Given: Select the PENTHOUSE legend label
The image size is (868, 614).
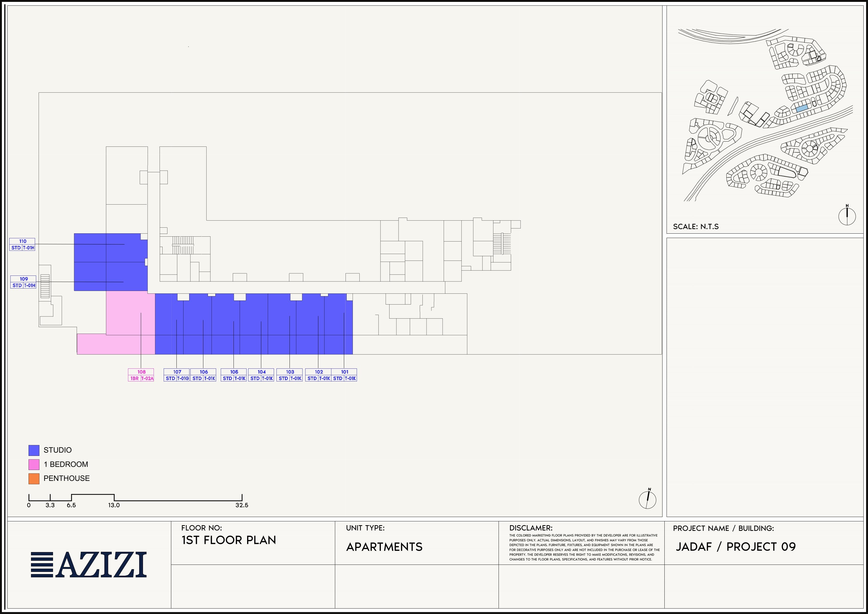Looking at the screenshot, I should pyautogui.click(x=67, y=478).
